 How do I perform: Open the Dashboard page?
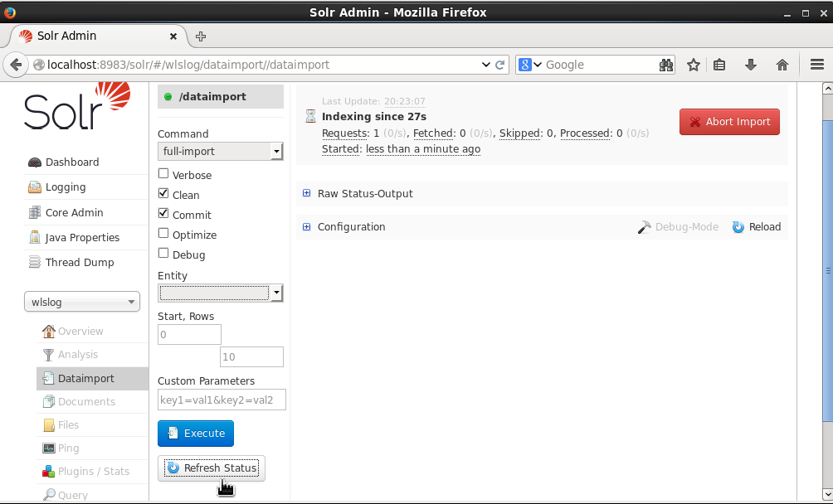coord(71,162)
